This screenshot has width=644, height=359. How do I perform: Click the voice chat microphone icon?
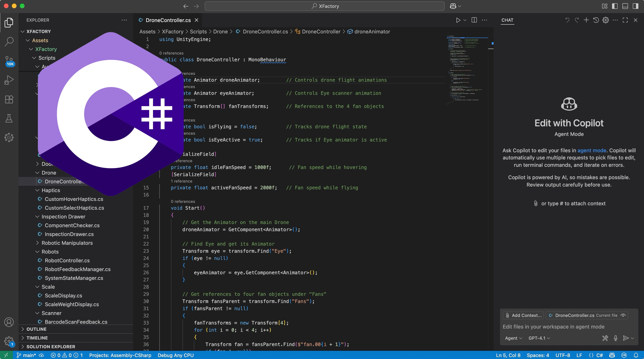coord(616,338)
